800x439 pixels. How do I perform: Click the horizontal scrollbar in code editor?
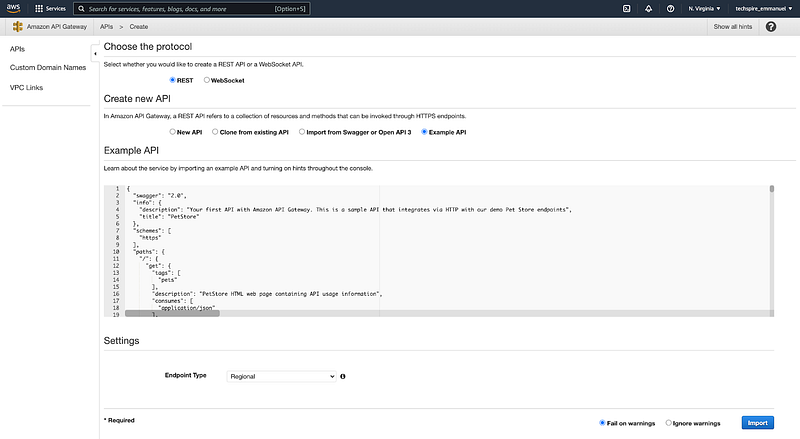coord(172,313)
